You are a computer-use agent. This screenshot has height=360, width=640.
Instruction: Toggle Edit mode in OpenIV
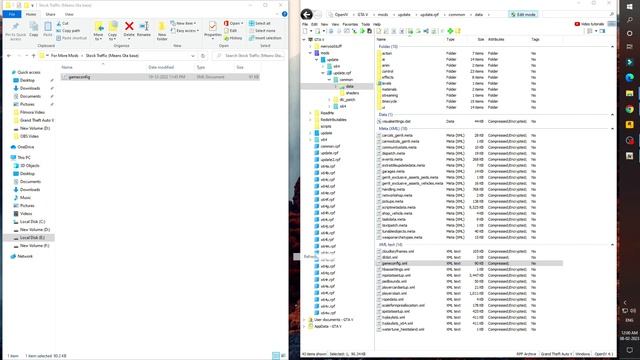(x=523, y=14)
